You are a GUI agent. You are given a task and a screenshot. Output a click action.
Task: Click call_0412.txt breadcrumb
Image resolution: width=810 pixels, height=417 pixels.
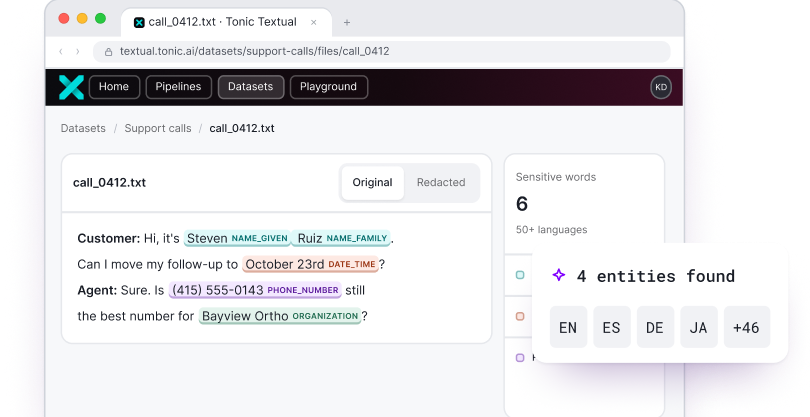coord(242,128)
